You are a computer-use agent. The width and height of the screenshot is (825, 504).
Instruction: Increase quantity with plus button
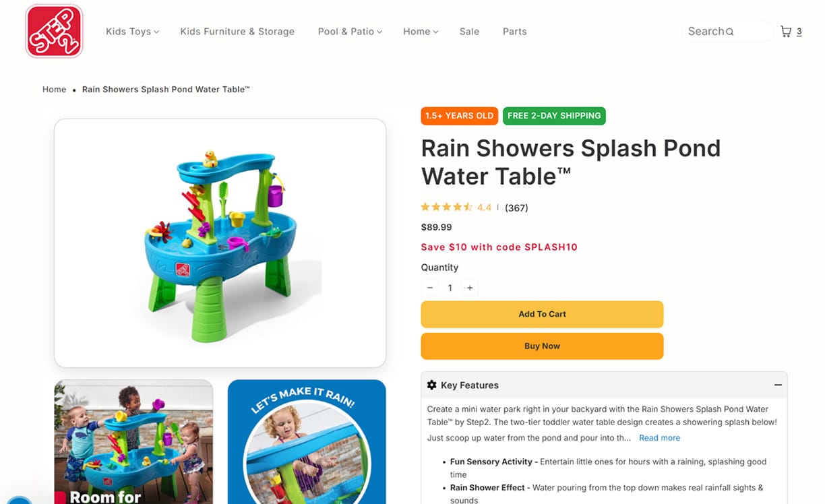click(470, 288)
